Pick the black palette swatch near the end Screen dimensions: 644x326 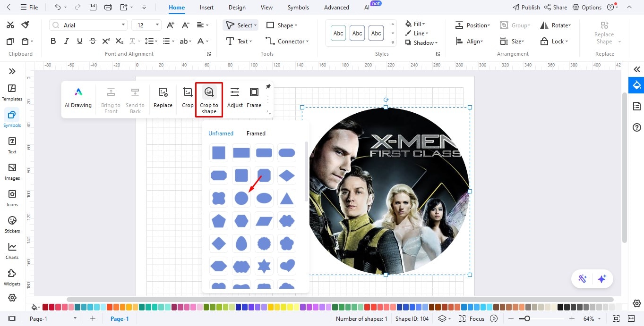(560, 307)
